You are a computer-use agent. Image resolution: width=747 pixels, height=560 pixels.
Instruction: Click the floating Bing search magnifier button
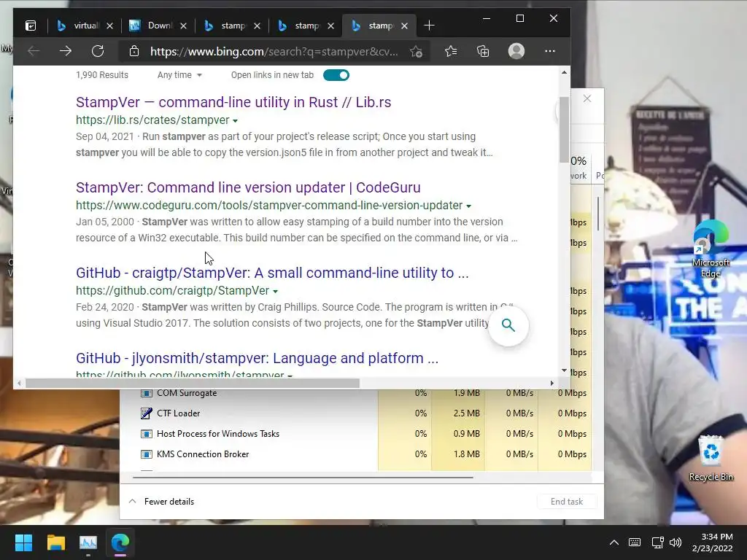click(508, 326)
